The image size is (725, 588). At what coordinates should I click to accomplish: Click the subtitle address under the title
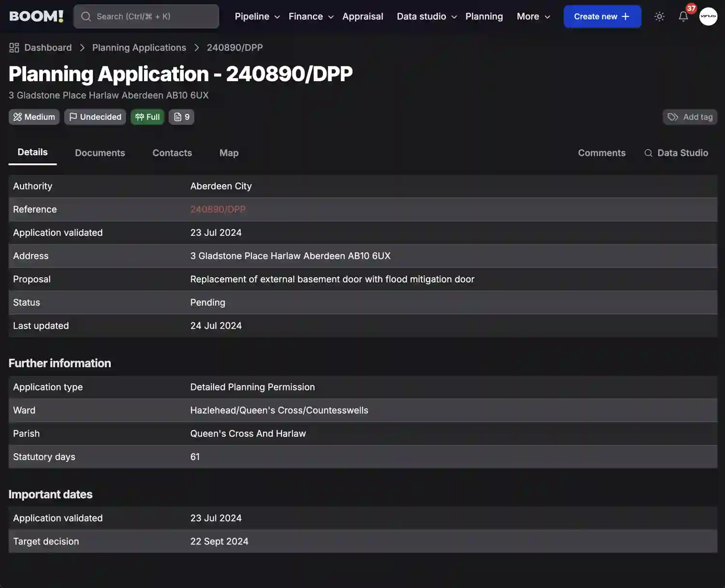(109, 95)
